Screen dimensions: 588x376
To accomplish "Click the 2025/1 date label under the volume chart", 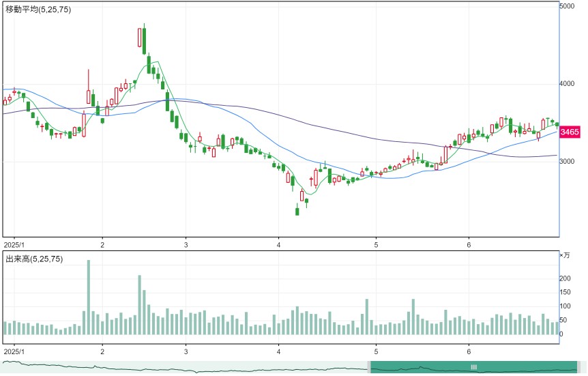I will pyautogui.click(x=14, y=351).
